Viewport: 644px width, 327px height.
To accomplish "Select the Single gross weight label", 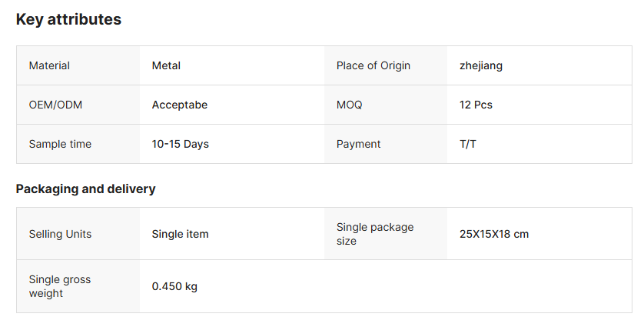I will [x=60, y=286].
